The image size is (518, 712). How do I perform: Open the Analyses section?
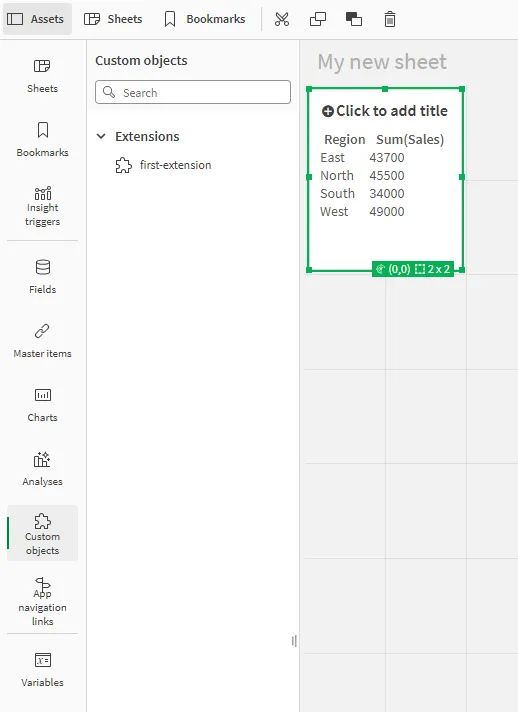tap(43, 469)
